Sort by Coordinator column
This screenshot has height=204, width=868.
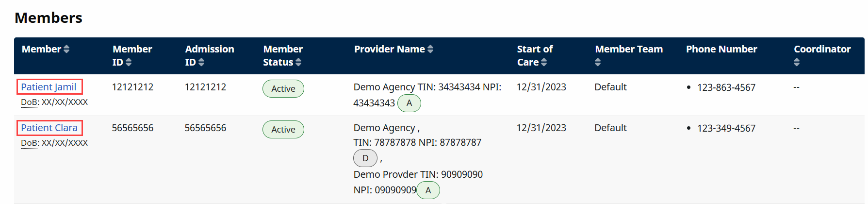[797, 62]
